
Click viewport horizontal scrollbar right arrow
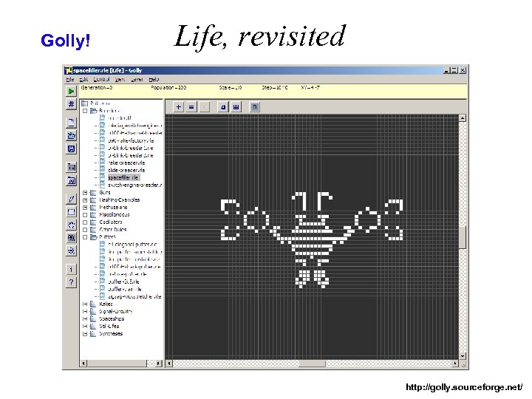455,364
